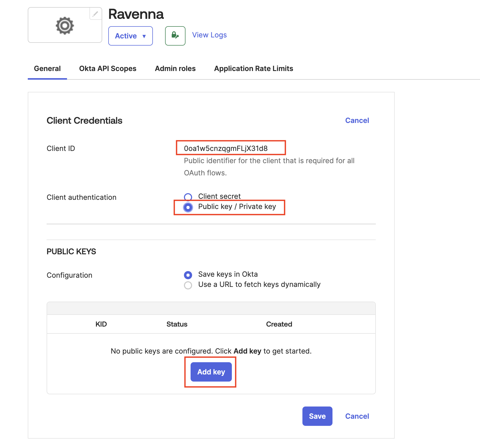
Task: Click the KID column header
Action: (101, 324)
